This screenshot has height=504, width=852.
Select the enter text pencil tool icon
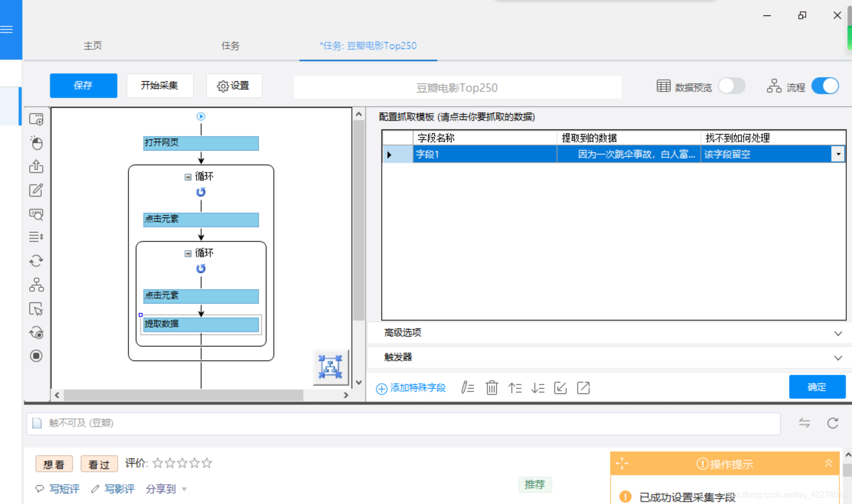point(36,190)
